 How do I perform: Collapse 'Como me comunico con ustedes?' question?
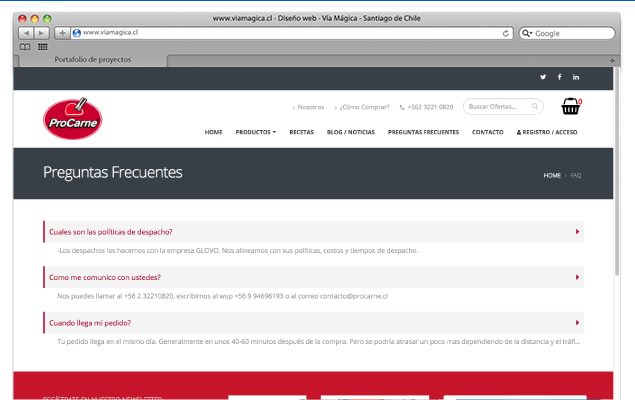577,277
